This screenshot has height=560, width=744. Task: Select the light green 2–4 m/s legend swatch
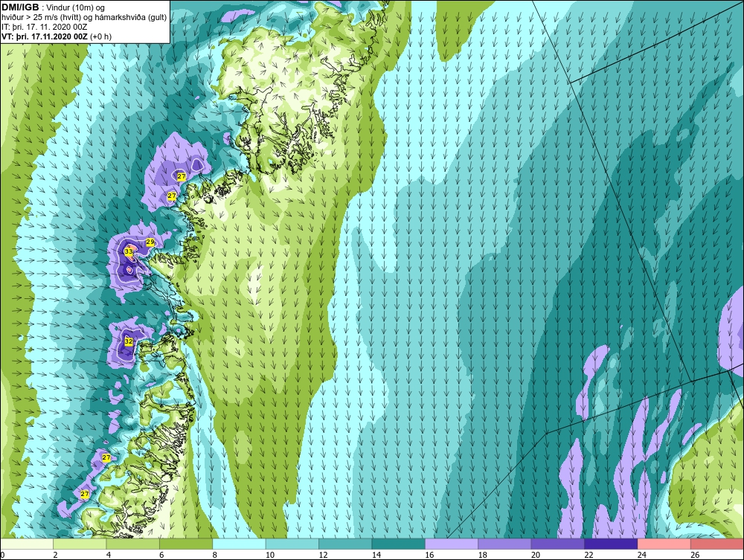tap(80, 544)
